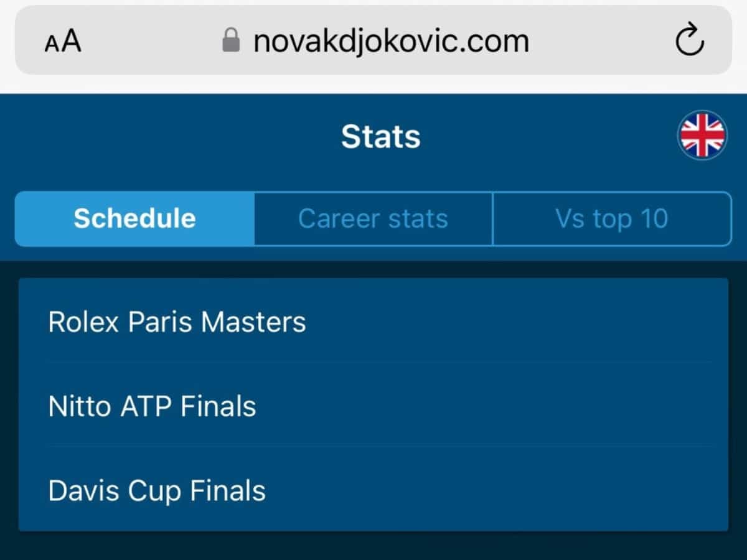This screenshot has width=747, height=560.
Task: Focus the Safari address bar field
Action: 374,41
